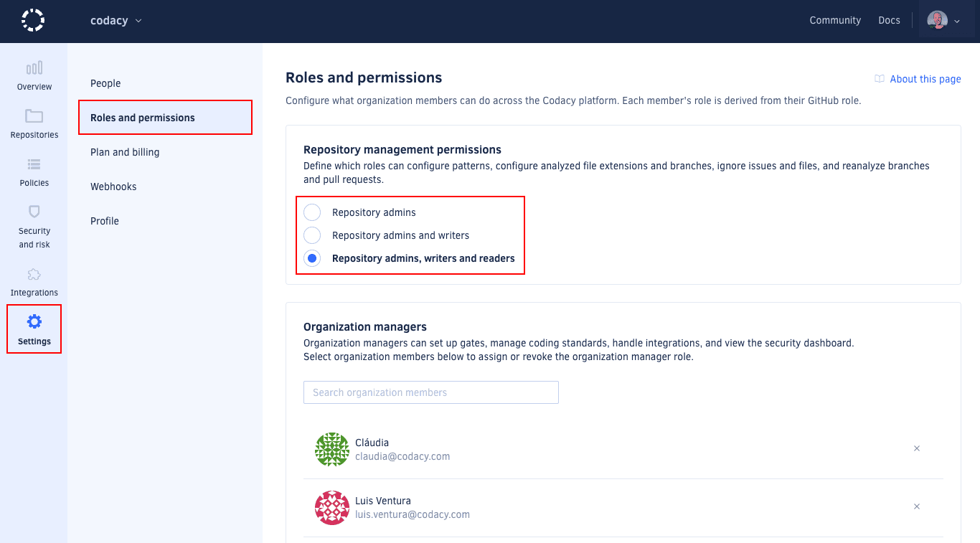
Task: Switch to the Webhooks settings page
Action: (113, 186)
